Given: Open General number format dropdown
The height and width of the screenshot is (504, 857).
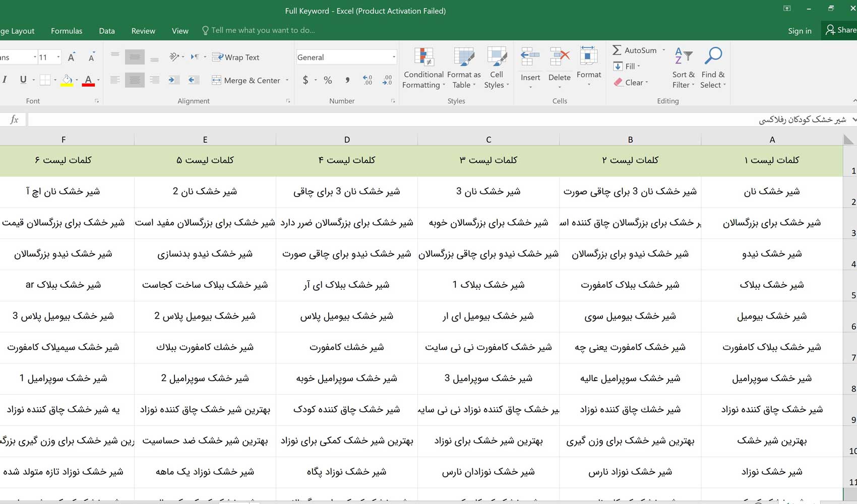Looking at the screenshot, I should (x=394, y=57).
